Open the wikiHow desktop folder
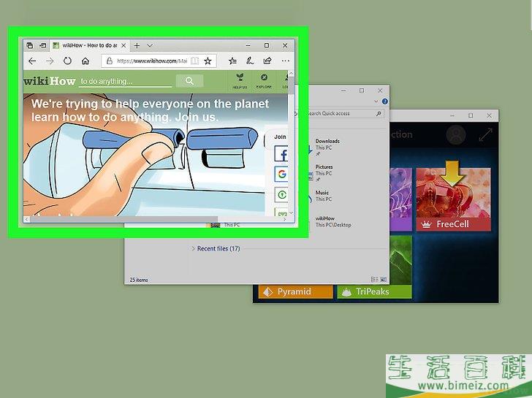 [332, 221]
